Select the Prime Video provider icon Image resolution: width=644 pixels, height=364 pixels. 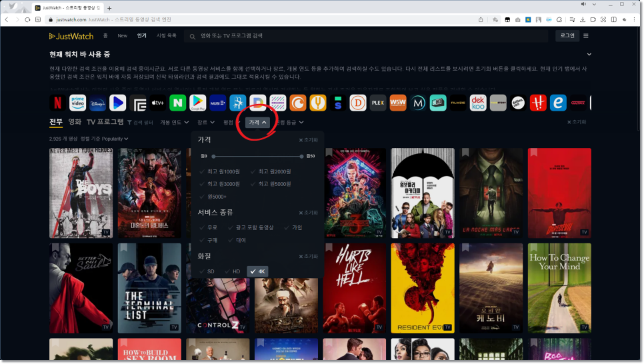pos(77,103)
